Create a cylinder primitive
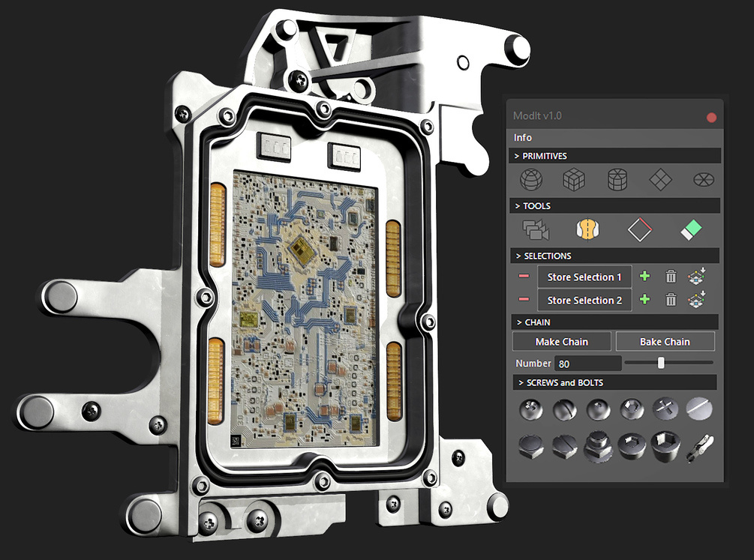Screen dimensions: 754x560 coord(617,181)
